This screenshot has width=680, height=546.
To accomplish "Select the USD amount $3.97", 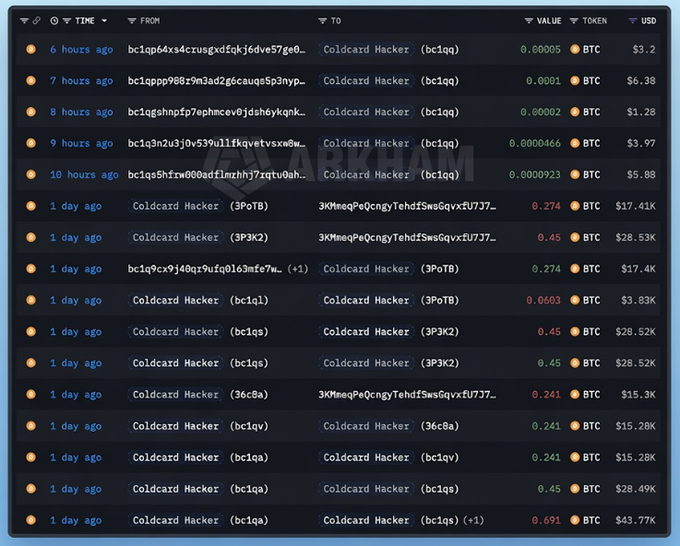I will pyautogui.click(x=641, y=143).
